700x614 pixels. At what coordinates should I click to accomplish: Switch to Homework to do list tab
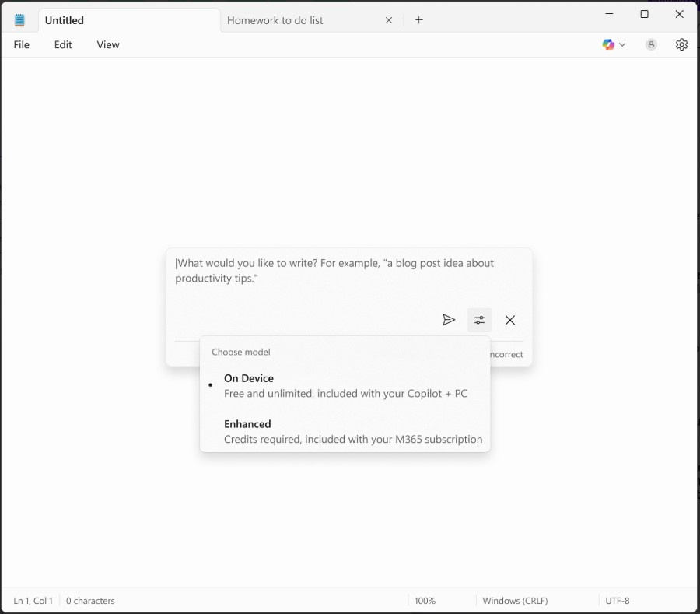click(x=296, y=20)
